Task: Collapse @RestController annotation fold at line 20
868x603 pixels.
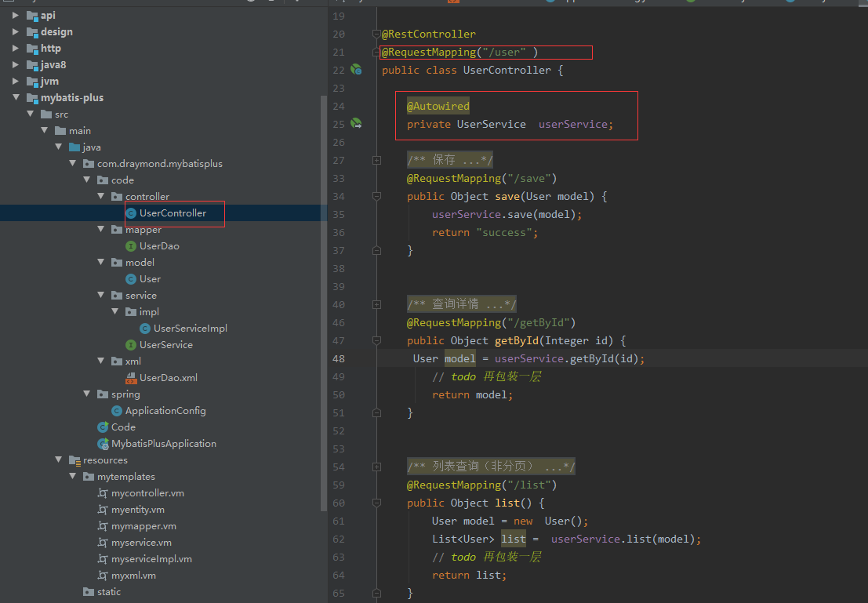Action: click(376, 35)
